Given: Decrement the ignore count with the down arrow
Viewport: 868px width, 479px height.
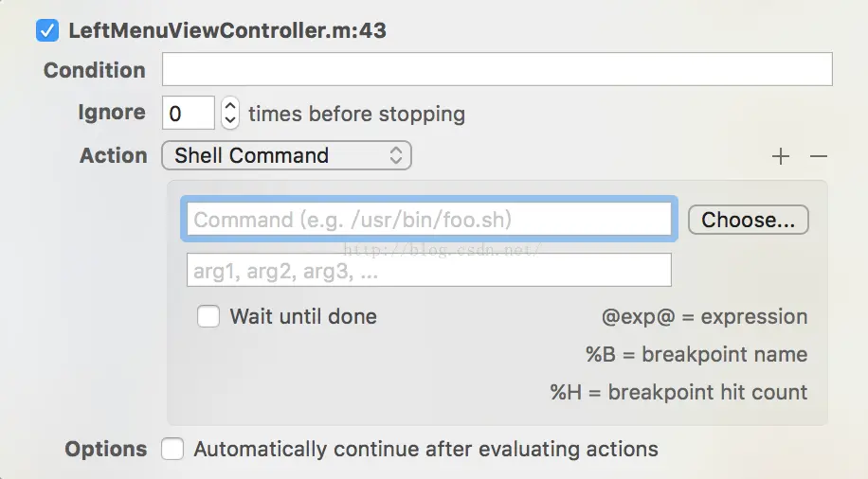Looking at the screenshot, I should [x=230, y=121].
